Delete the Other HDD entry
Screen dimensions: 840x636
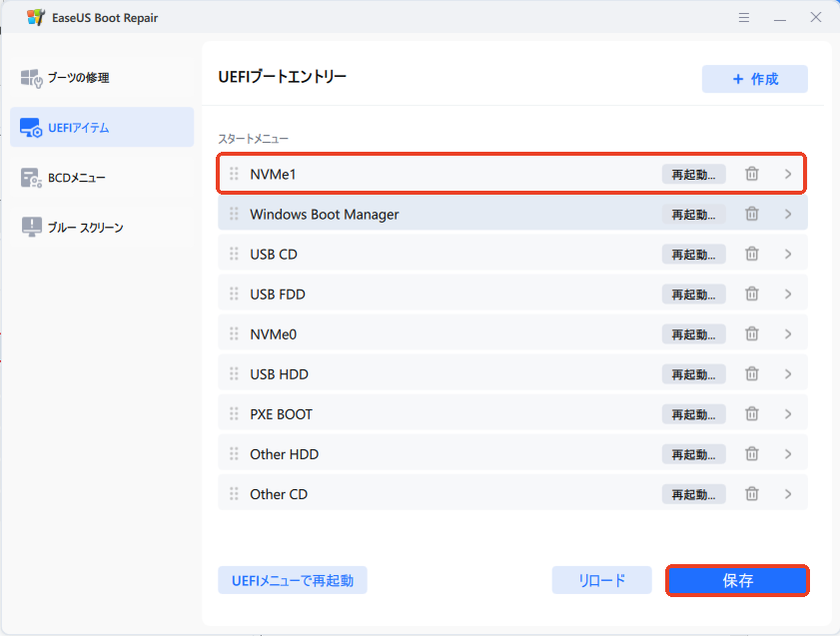pyautogui.click(x=752, y=453)
